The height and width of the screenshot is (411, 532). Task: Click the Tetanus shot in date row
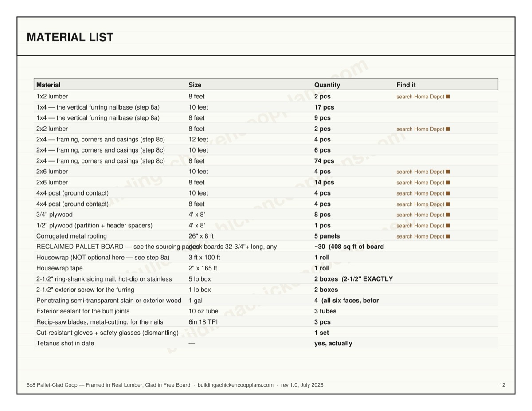click(266, 343)
